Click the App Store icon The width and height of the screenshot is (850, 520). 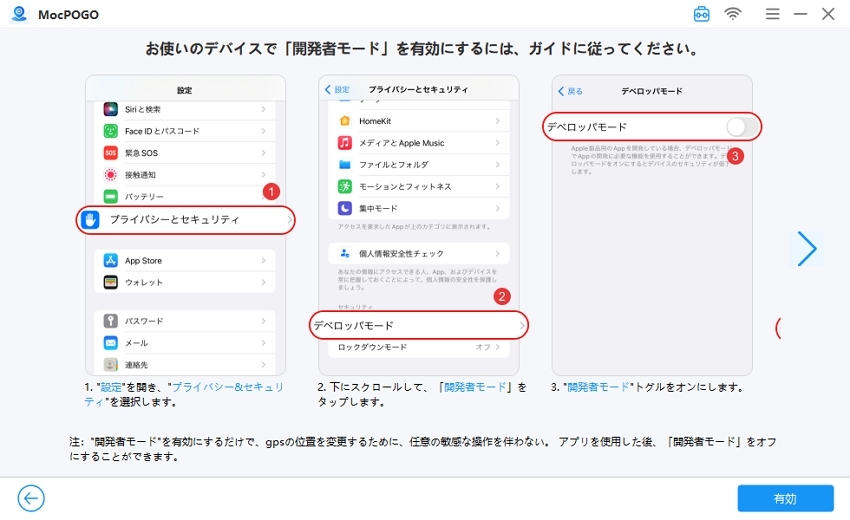point(111,260)
